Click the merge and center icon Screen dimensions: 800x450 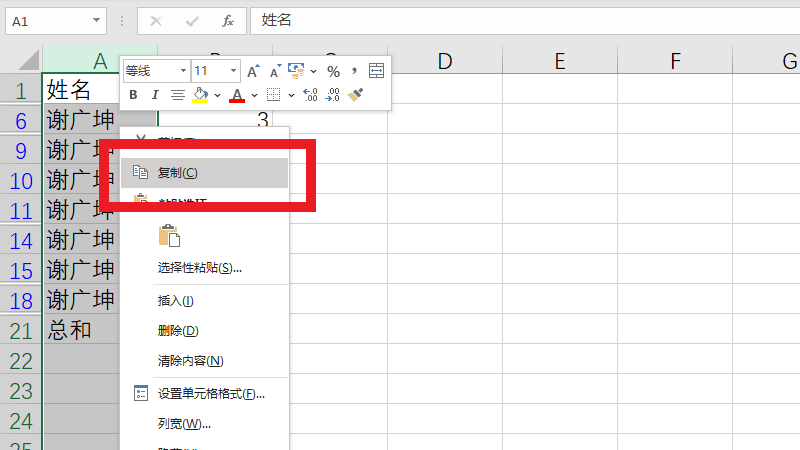coord(376,71)
